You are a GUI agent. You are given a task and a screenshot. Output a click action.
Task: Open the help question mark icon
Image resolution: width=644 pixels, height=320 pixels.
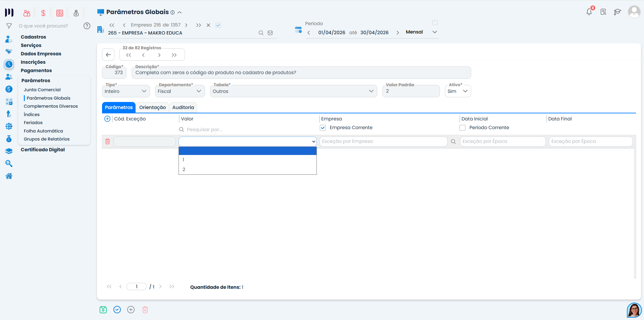pos(87,26)
